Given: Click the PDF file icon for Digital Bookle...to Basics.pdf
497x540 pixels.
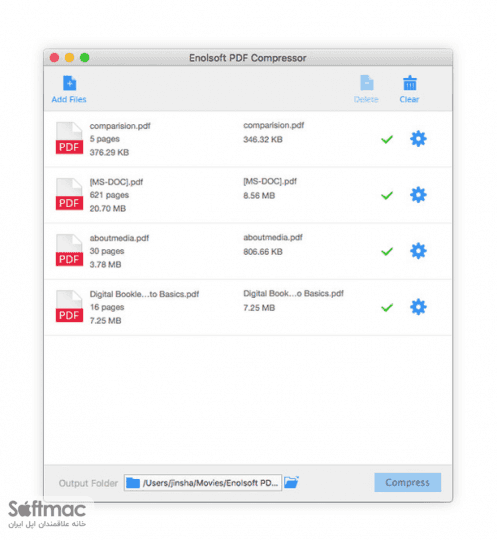Looking at the screenshot, I should click(69, 307).
